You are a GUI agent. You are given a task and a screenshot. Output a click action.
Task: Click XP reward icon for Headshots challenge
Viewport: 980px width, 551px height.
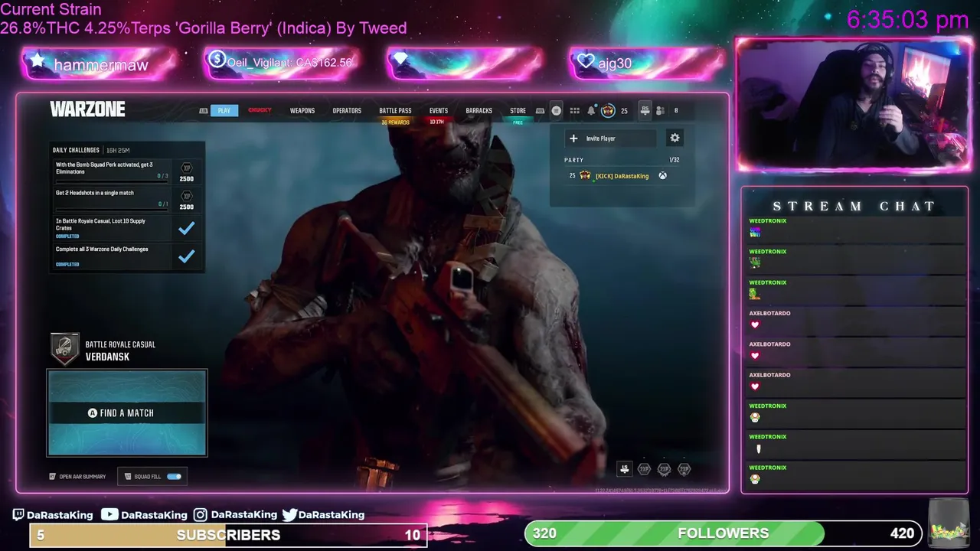(x=186, y=197)
